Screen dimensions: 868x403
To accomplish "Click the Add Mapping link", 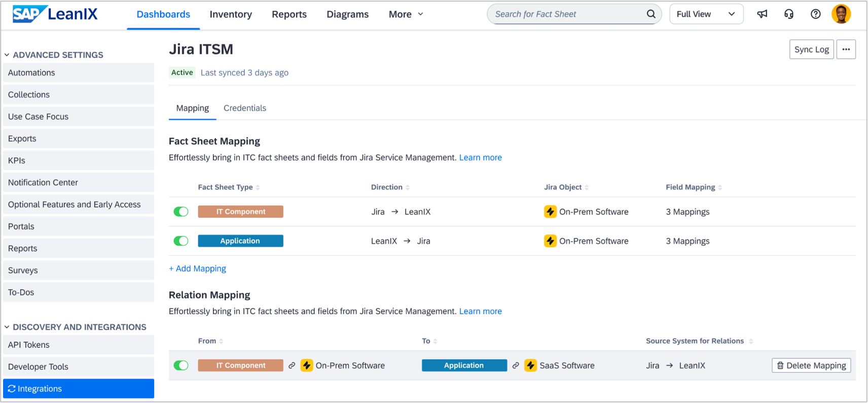I will click(x=198, y=268).
